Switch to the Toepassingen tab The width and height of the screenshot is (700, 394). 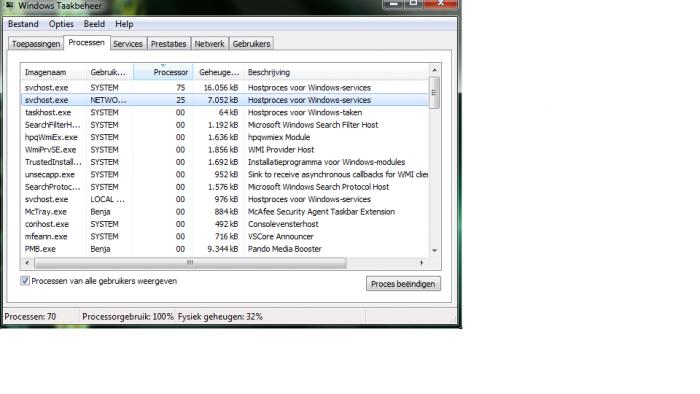pos(36,44)
